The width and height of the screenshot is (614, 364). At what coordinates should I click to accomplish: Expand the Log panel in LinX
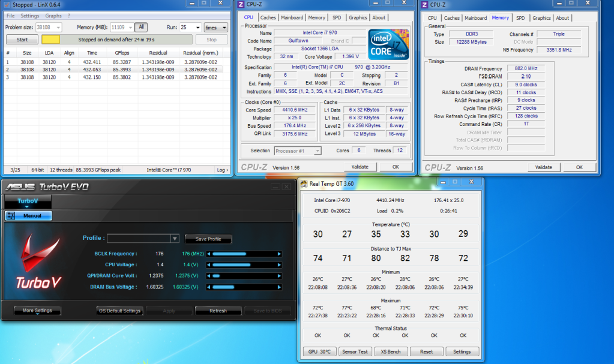click(223, 170)
